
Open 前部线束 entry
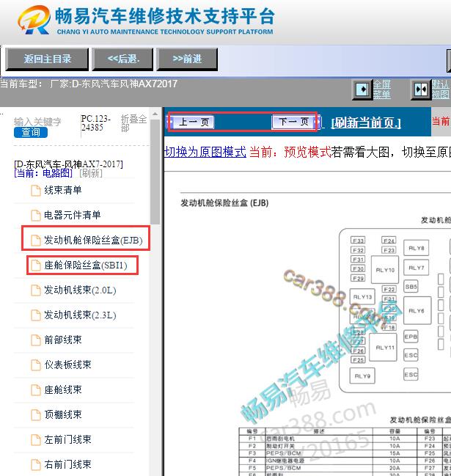click(63, 340)
